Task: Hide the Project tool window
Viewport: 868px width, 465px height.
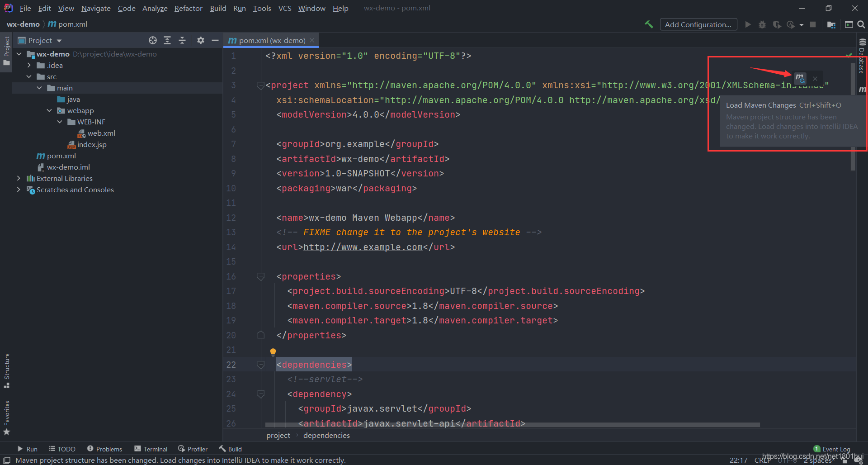Action: tap(215, 40)
